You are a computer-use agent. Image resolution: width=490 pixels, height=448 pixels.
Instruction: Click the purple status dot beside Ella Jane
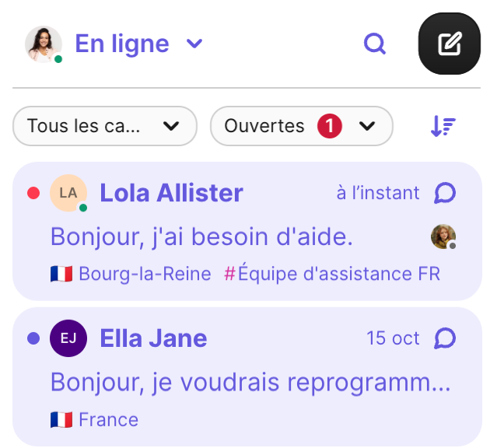coord(33,338)
